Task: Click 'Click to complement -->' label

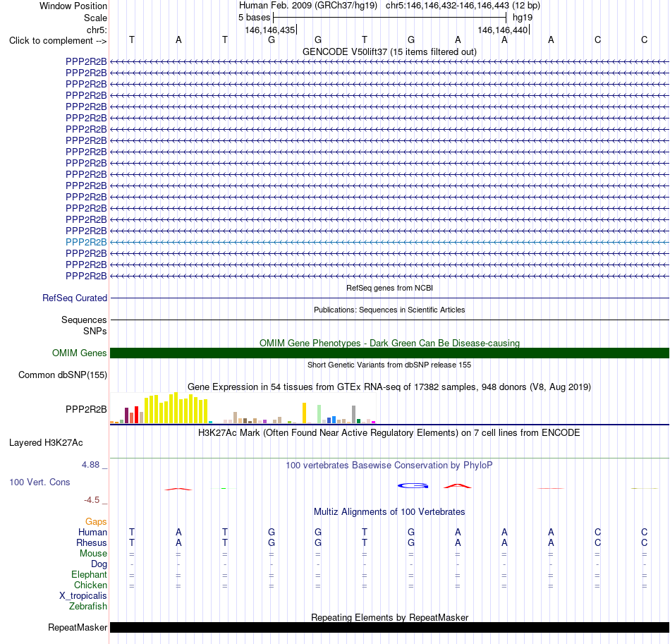Action: (58, 41)
